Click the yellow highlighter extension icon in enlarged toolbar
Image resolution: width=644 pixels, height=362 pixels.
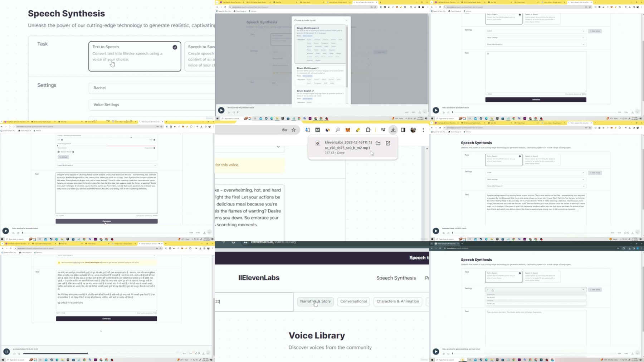click(358, 130)
